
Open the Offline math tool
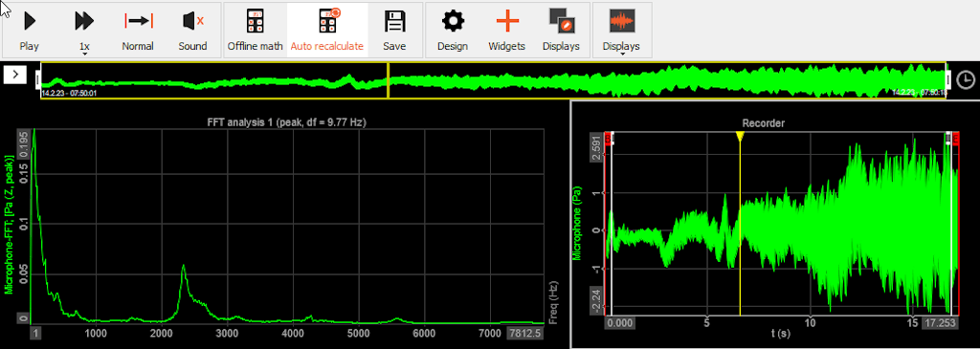point(255,30)
